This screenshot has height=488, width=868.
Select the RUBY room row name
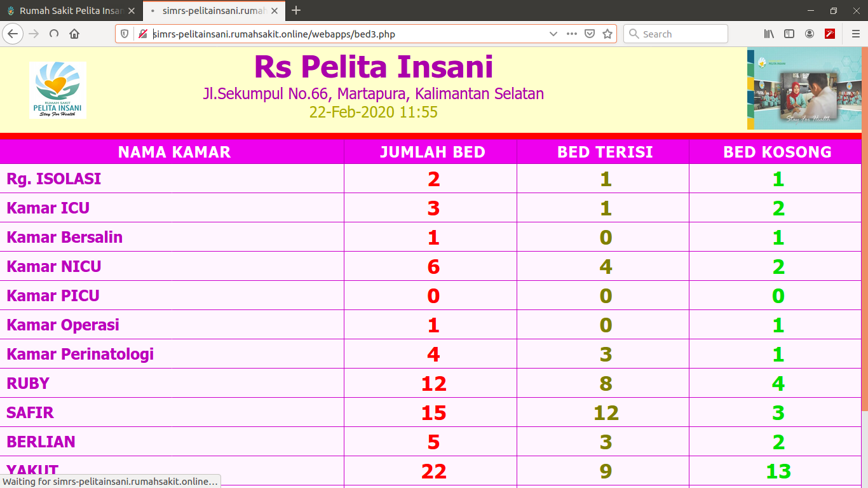[x=28, y=384]
